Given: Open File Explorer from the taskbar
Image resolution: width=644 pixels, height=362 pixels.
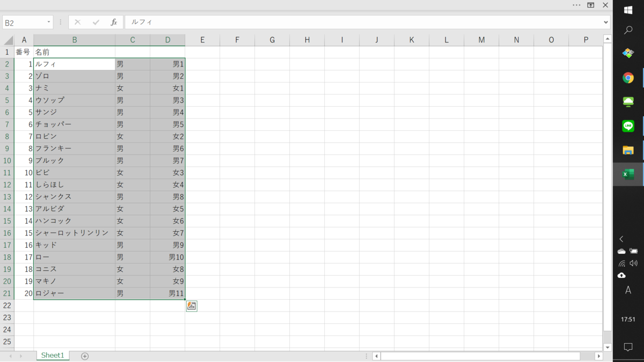Looking at the screenshot, I should 628,150.
